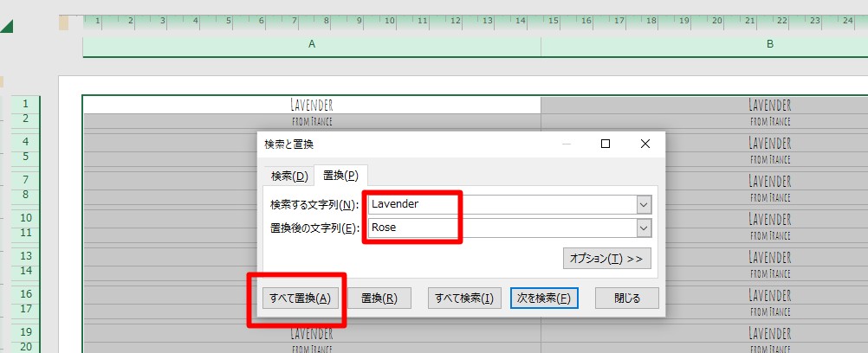Maximize the 検索と置換 dialog window
The image size is (868, 353).
click(606, 144)
